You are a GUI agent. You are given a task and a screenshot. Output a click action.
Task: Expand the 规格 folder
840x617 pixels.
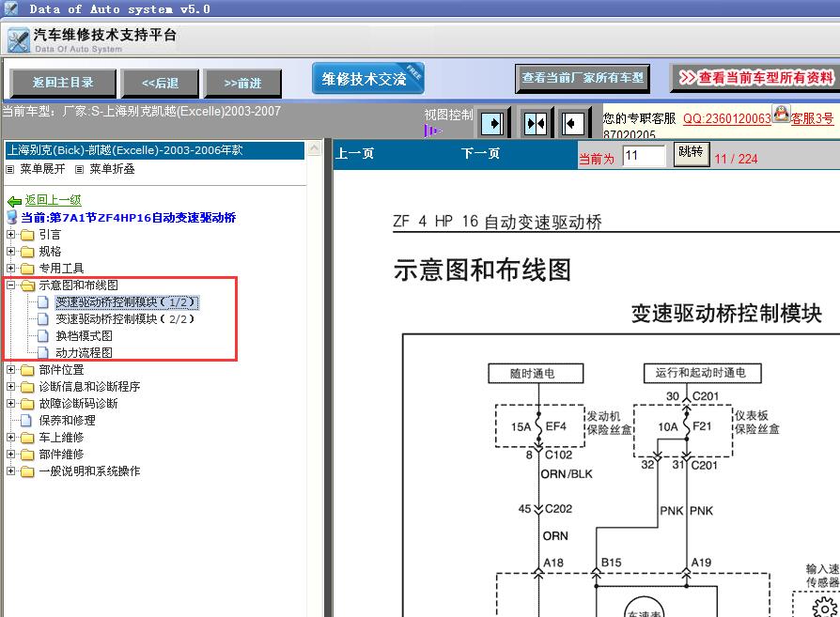pos(10,251)
